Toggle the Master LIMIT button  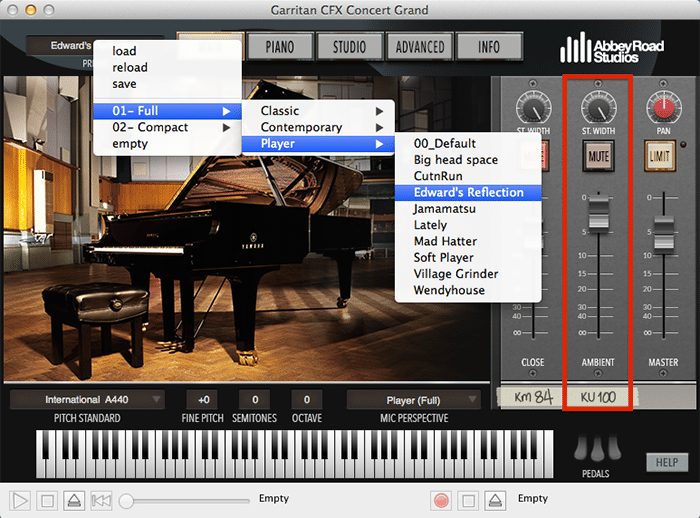click(x=659, y=156)
